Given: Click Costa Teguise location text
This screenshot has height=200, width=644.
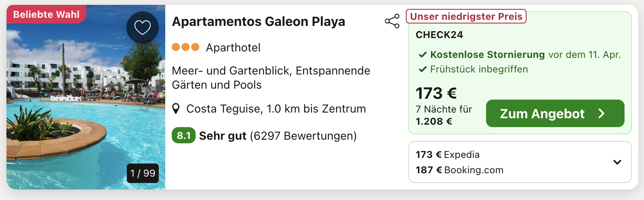Looking at the screenshot, I should click(276, 109).
